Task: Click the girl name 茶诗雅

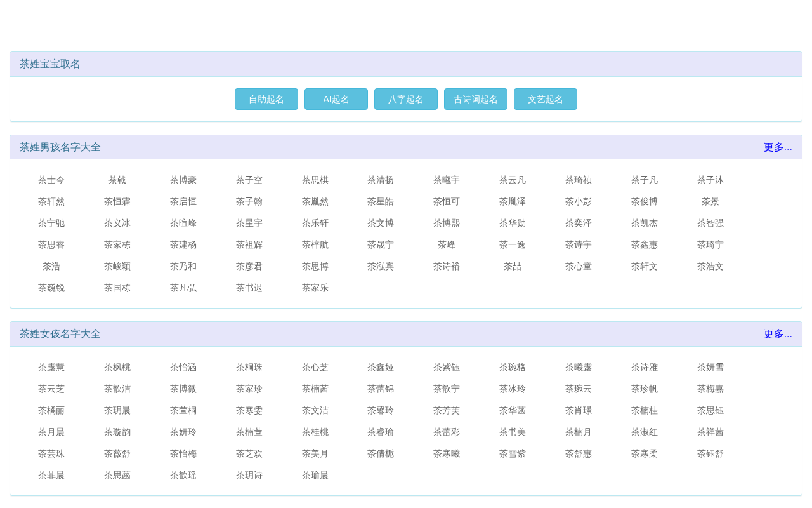Action: click(645, 368)
